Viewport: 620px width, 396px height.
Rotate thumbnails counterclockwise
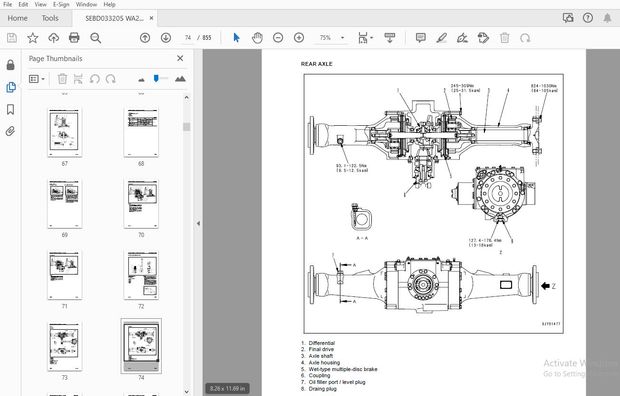tap(95, 79)
